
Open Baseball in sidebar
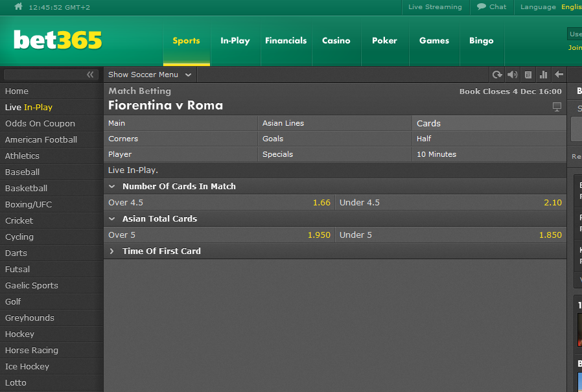[x=52, y=172]
